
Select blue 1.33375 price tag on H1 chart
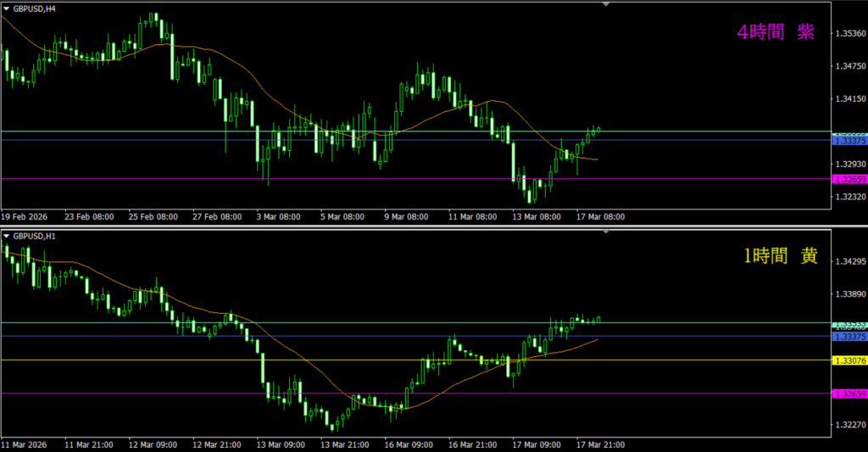tap(849, 337)
